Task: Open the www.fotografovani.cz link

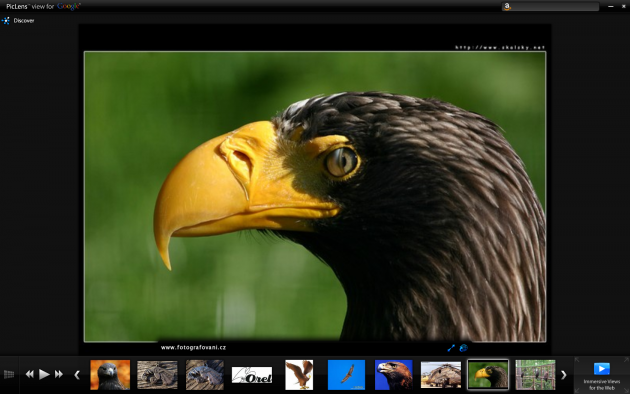Action: point(193,347)
